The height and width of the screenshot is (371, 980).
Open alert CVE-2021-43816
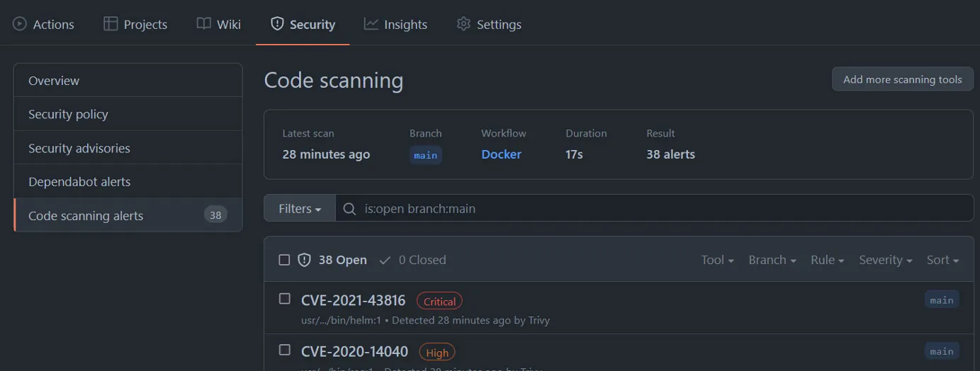click(x=353, y=300)
